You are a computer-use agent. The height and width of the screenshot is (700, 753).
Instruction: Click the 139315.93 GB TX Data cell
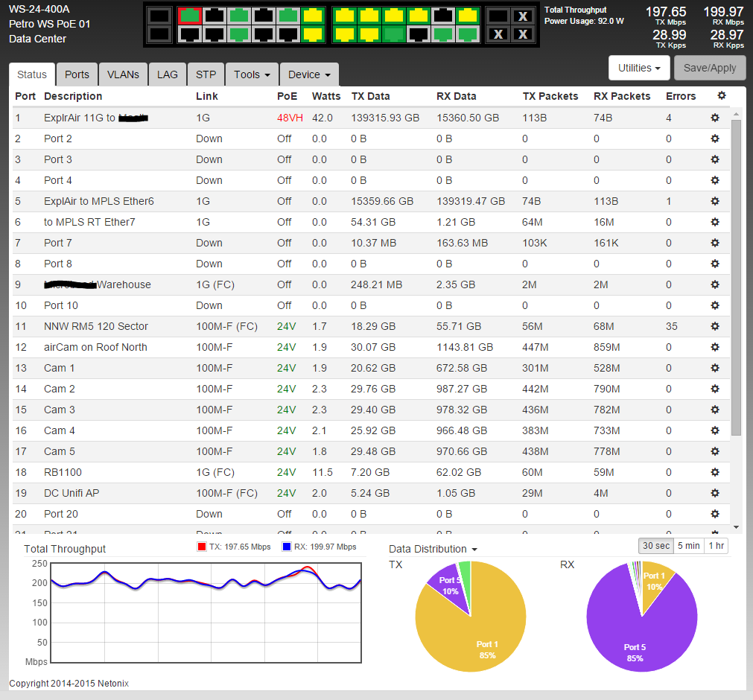coord(385,118)
